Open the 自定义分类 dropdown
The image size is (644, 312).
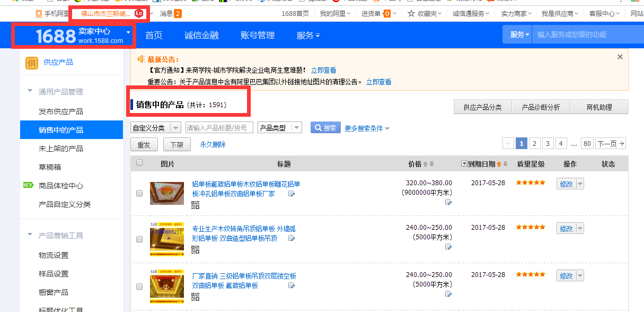pyautogui.click(x=174, y=128)
